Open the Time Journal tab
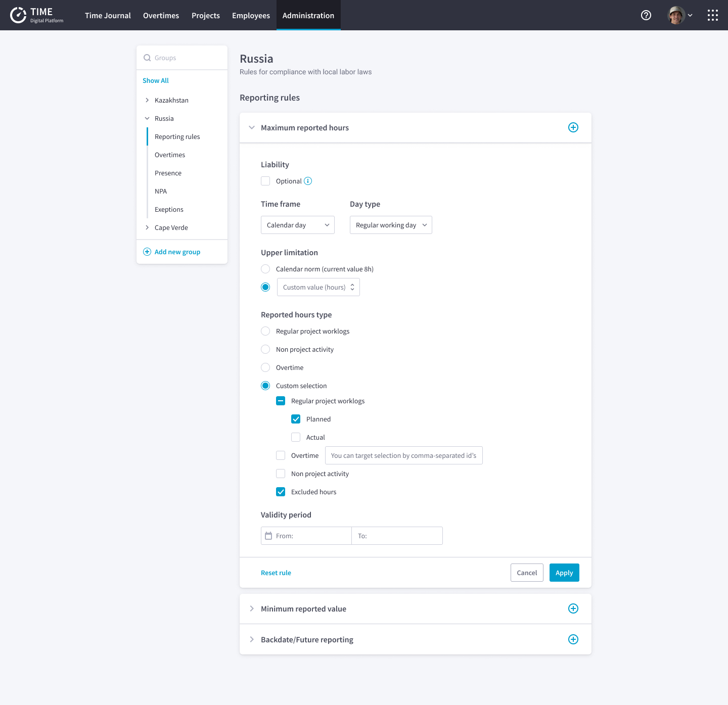728x705 pixels. click(x=108, y=15)
